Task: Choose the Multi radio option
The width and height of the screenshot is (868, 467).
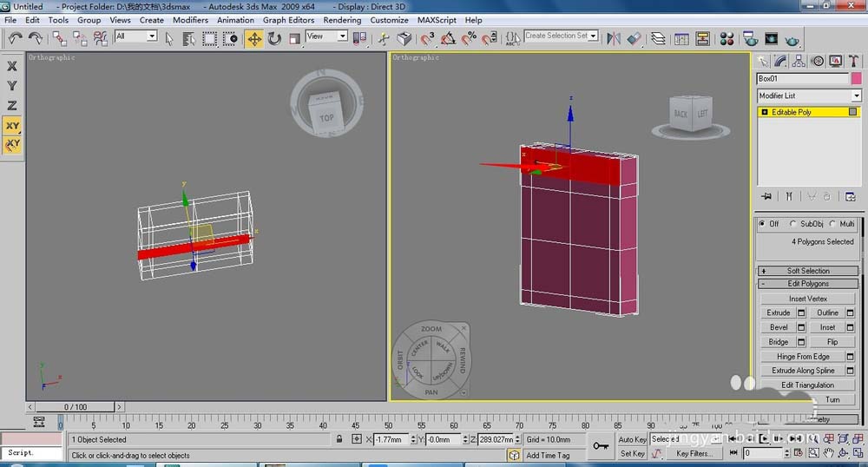Action: click(832, 224)
